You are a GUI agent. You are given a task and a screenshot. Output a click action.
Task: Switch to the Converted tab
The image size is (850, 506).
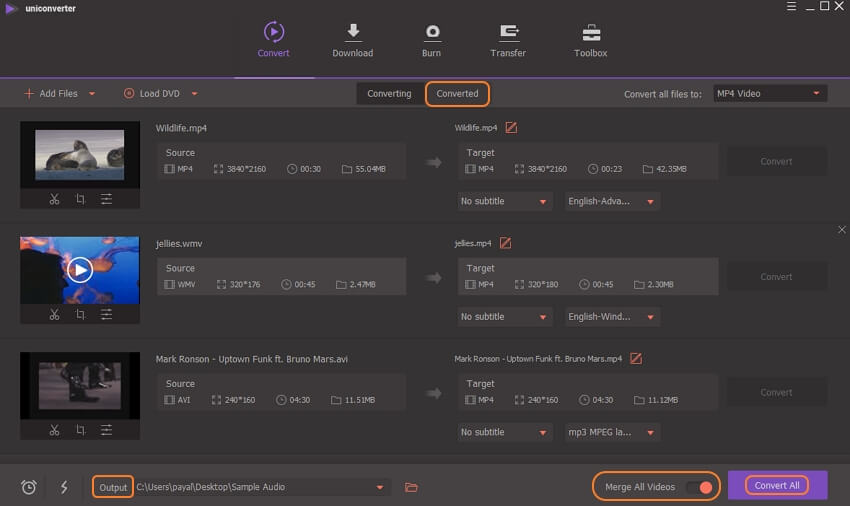[457, 93]
